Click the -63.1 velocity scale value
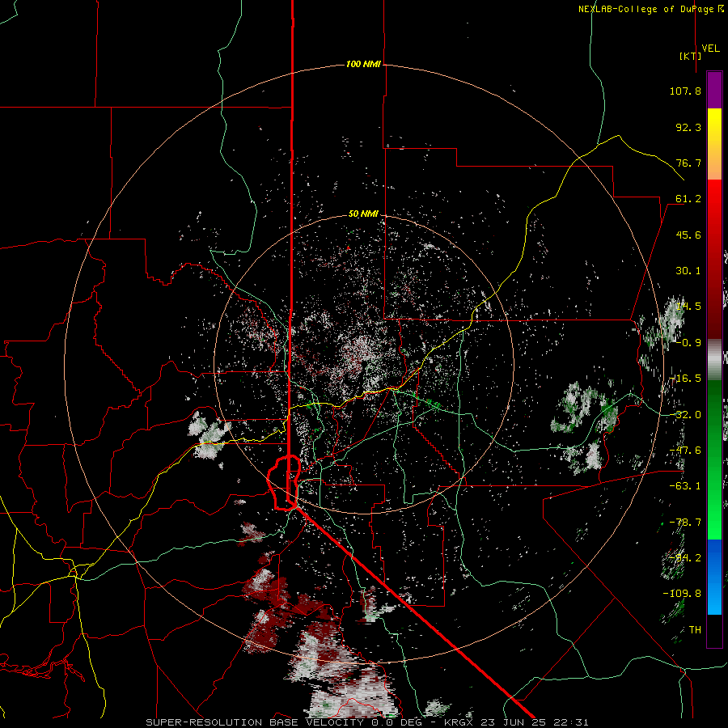728x728 pixels. pyautogui.click(x=685, y=486)
